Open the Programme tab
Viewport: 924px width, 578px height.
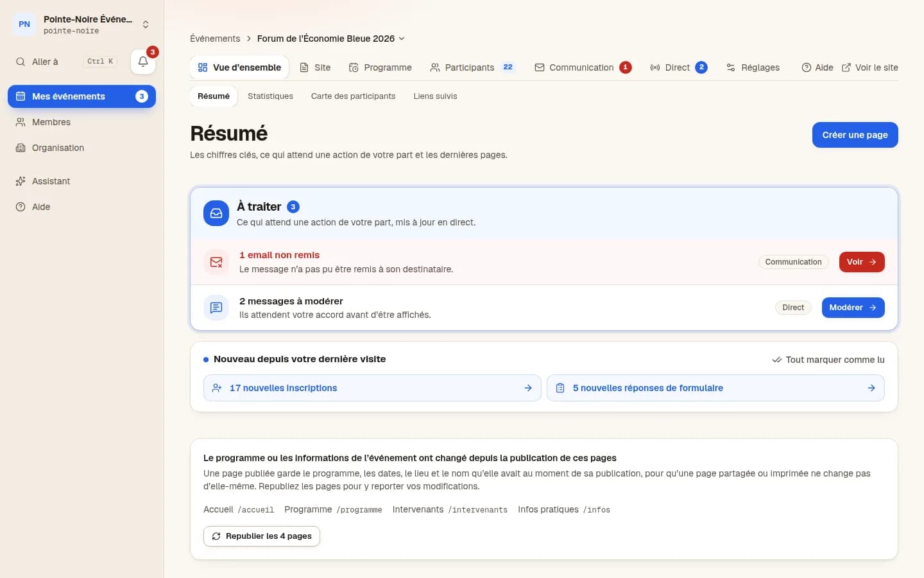coord(381,67)
